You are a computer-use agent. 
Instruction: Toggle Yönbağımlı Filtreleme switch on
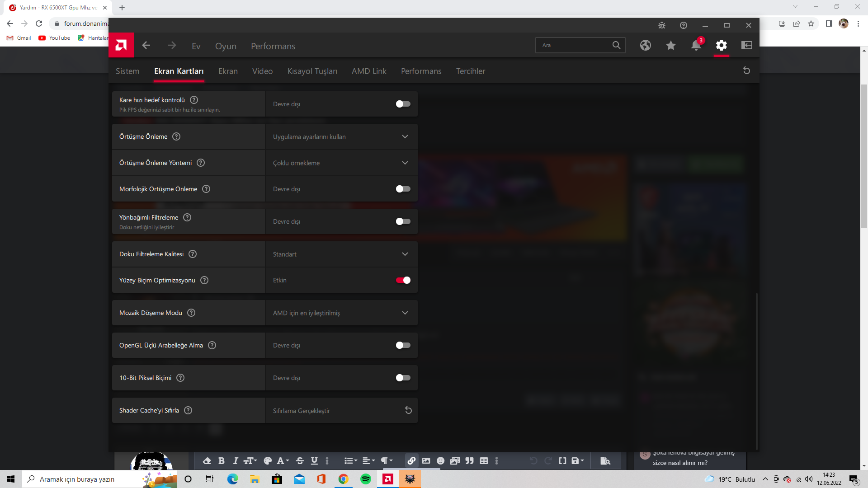403,221
